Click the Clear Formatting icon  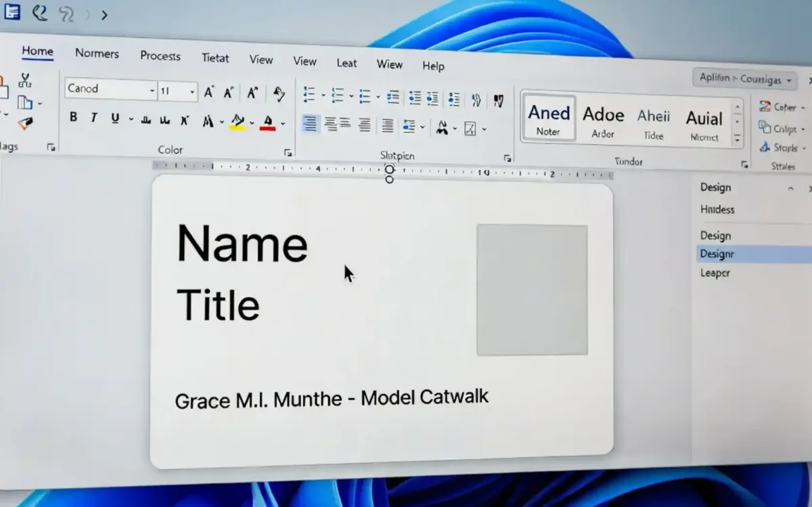(x=279, y=93)
